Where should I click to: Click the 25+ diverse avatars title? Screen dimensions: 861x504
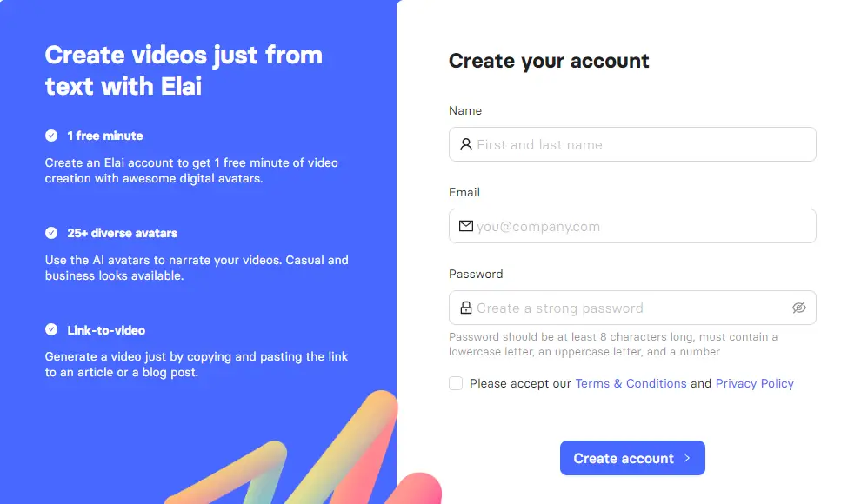pyautogui.click(x=122, y=233)
